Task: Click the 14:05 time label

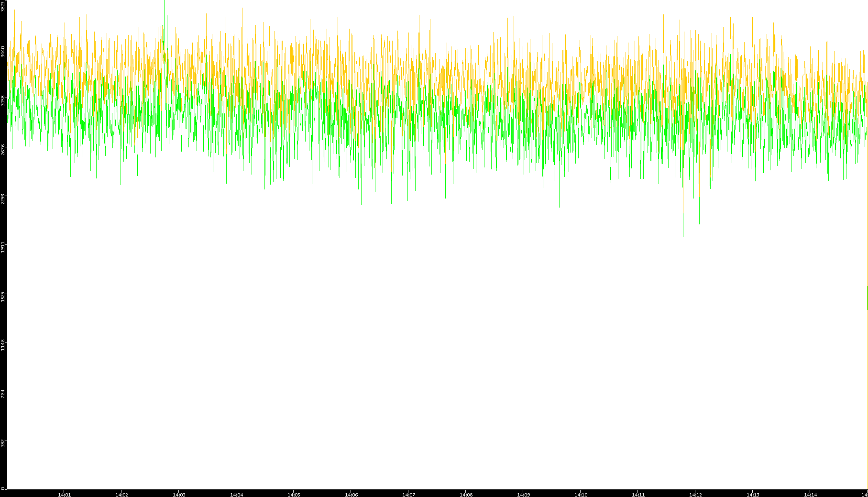Action: point(294,495)
